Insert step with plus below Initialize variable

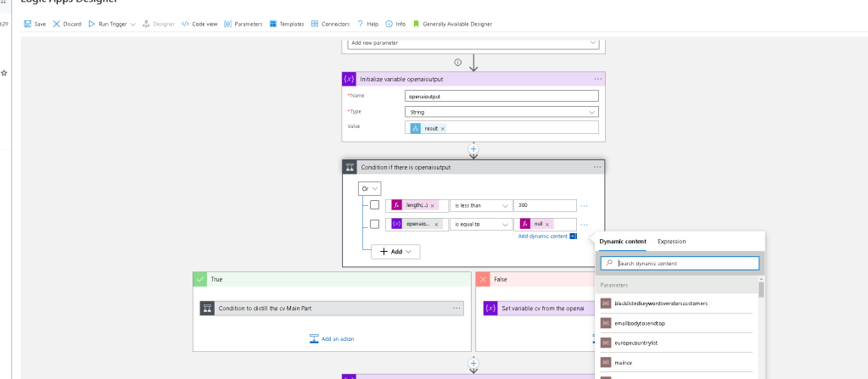click(473, 149)
